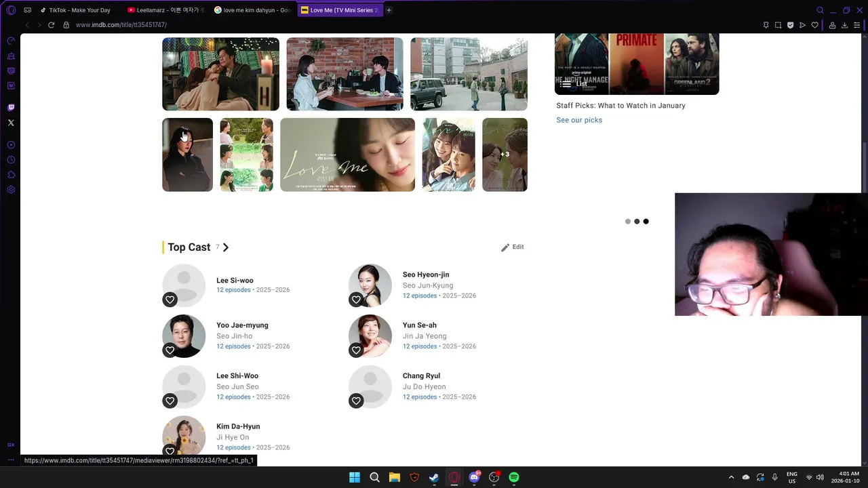Screen dimensions: 868x488
Task: Open Windows Start menu
Action: pos(355,477)
